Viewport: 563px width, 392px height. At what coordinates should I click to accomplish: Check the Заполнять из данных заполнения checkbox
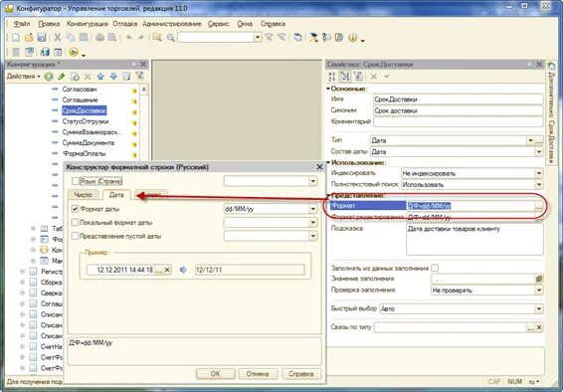[435, 269]
